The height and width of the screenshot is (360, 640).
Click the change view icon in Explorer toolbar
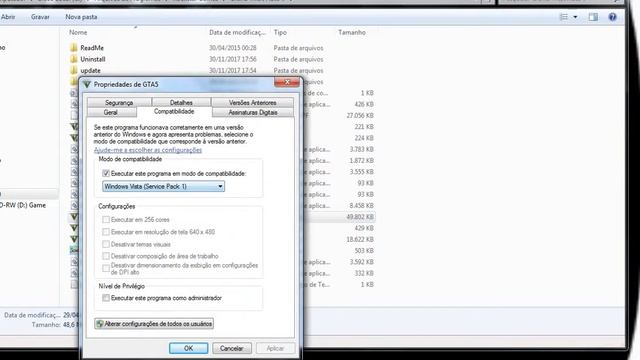tap(564, 17)
